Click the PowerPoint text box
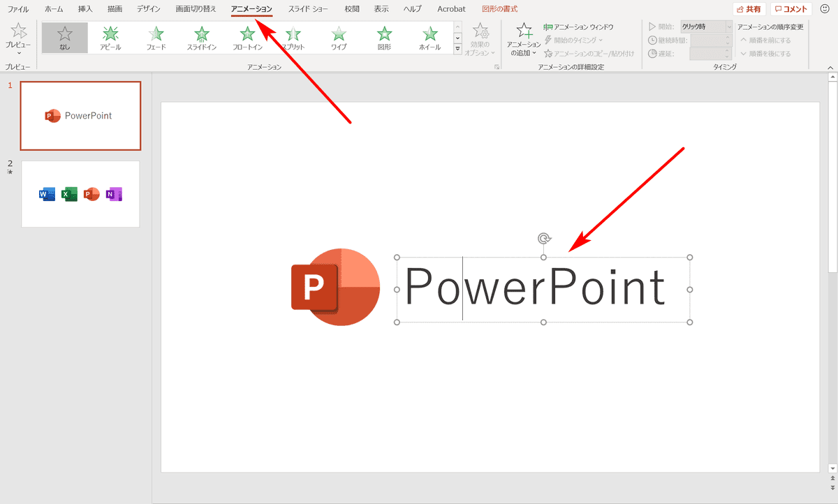Screen dimensions: 838x504 click(543, 290)
